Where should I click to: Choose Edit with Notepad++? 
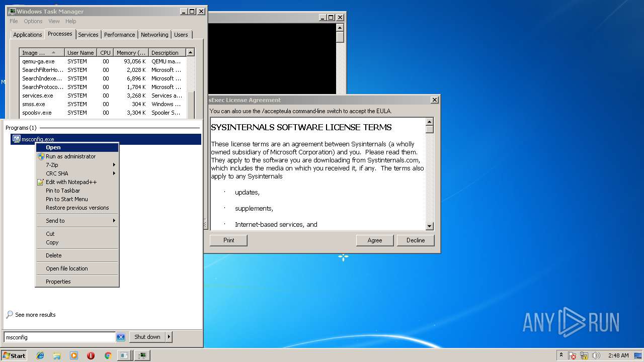77,182
